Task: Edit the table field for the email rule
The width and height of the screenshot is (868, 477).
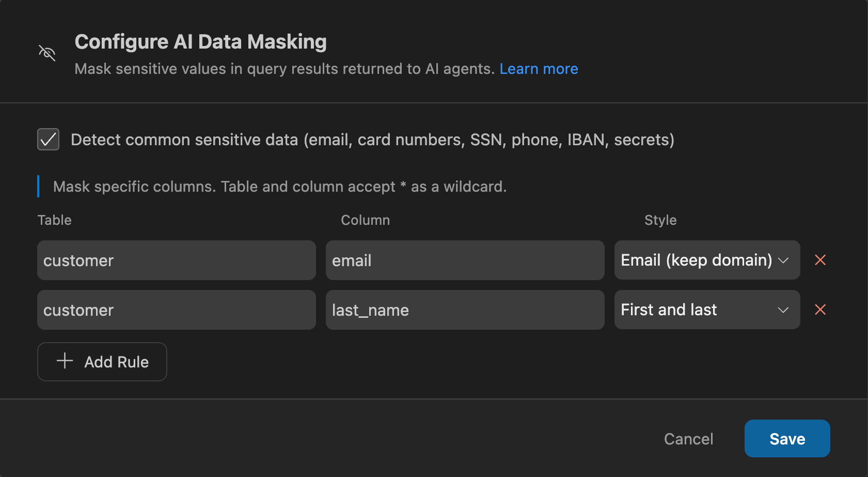Action: point(177,260)
